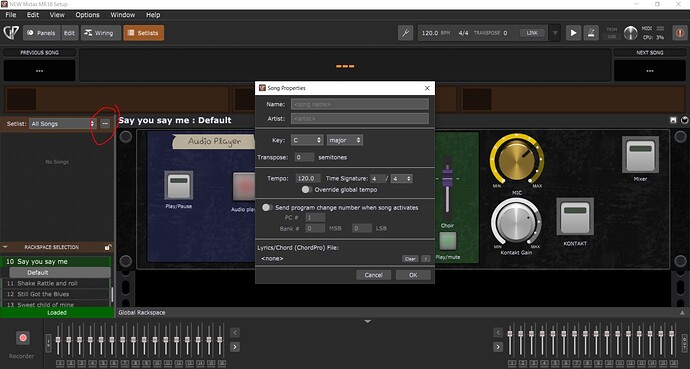Click the OUT button beside right fader bank

click(x=684, y=343)
